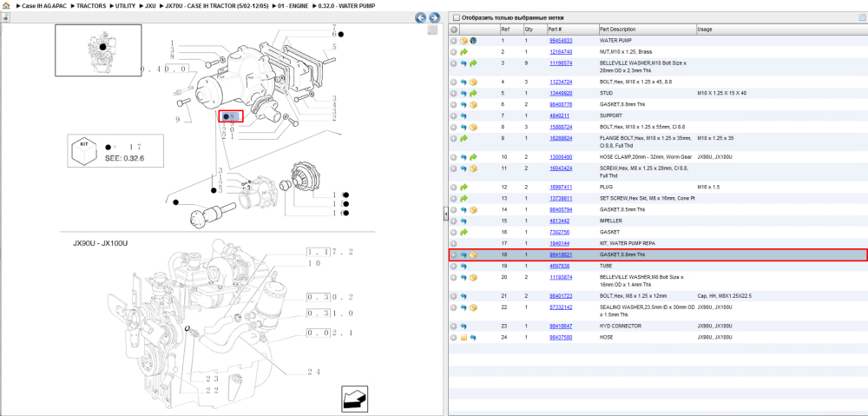This screenshot has height=416, width=868.
Task: Click the add-all icon in table header
Action: click(x=453, y=30)
